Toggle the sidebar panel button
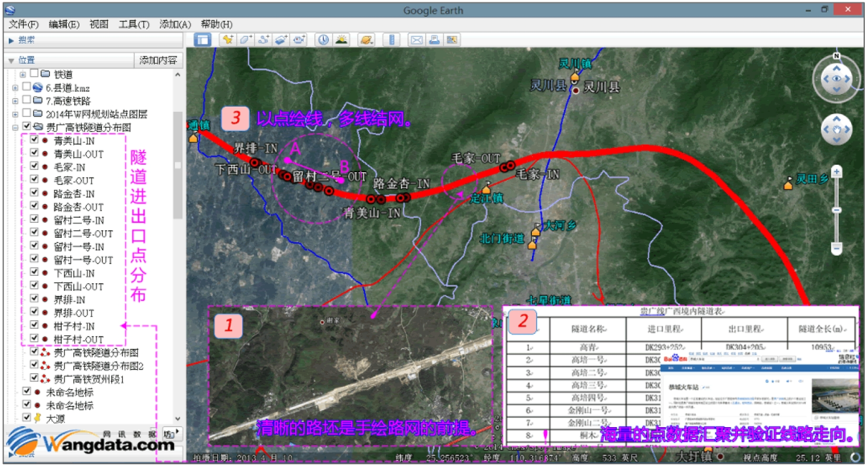 tap(203, 40)
